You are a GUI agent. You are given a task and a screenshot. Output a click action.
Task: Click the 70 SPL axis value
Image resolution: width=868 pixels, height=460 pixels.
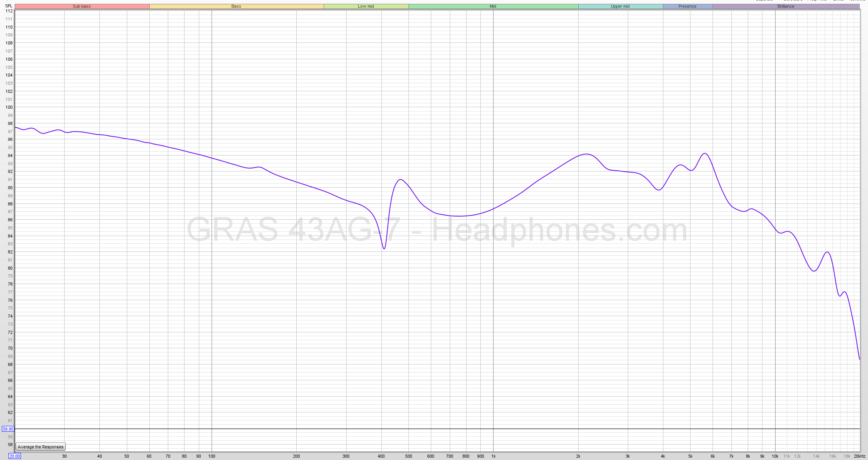[x=10, y=348]
